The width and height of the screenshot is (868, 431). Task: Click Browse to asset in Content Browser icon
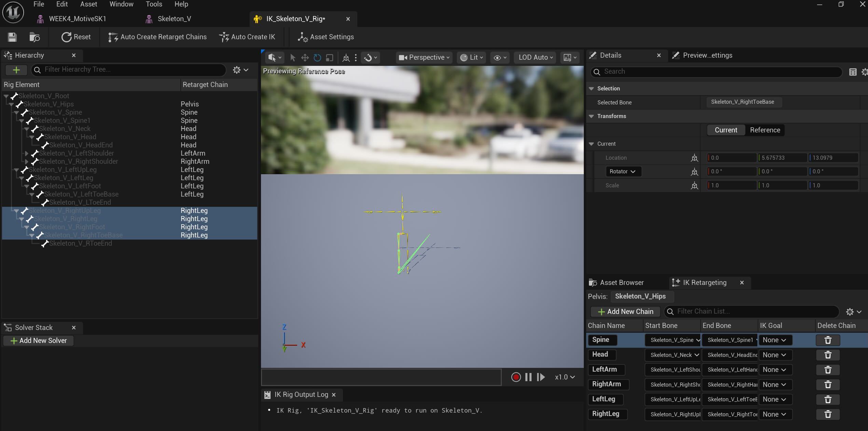[x=35, y=37]
